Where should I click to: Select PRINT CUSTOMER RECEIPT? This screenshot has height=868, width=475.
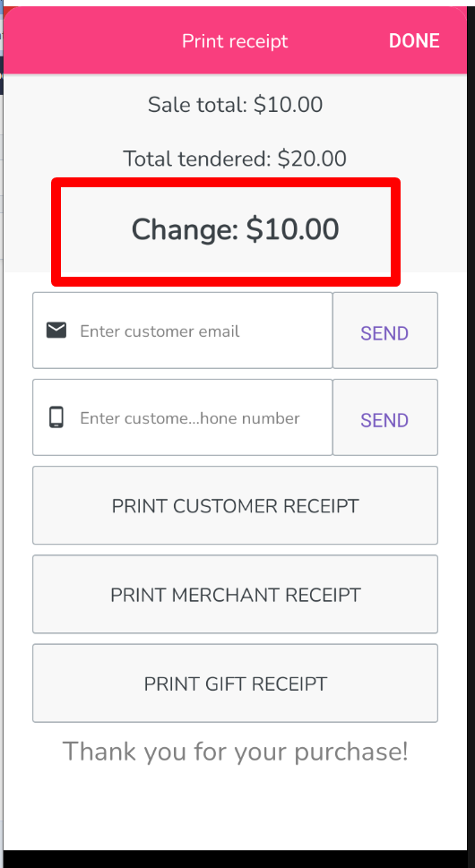(x=236, y=505)
